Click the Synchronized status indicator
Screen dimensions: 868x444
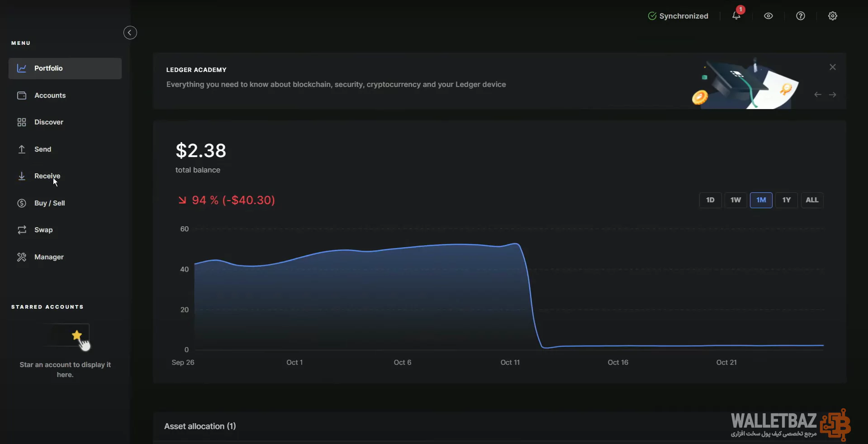coord(678,16)
